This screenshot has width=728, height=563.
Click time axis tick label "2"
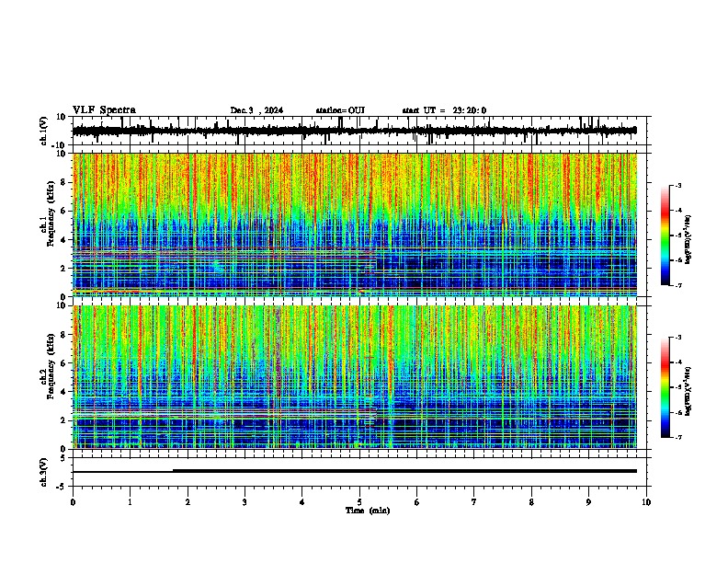coord(188,502)
